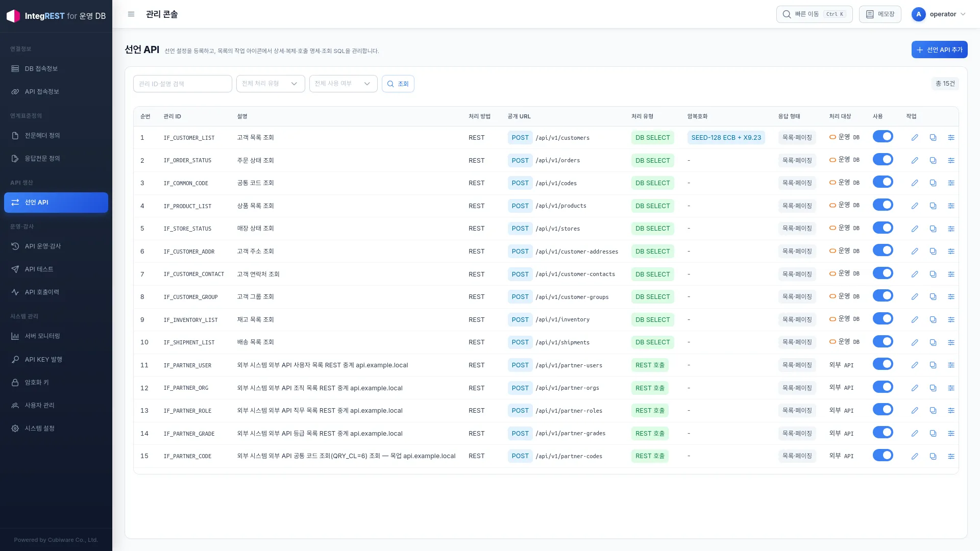Viewport: 980px width, 551px height.
Task: Open DB 접속정보 in the sidebar
Action: pyautogui.click(x=56, y=69)
